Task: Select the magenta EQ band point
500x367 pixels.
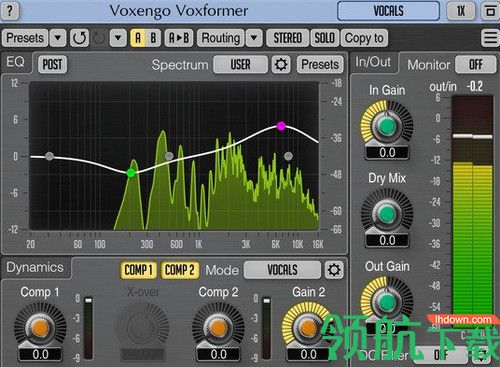Action: pos(281,126)
